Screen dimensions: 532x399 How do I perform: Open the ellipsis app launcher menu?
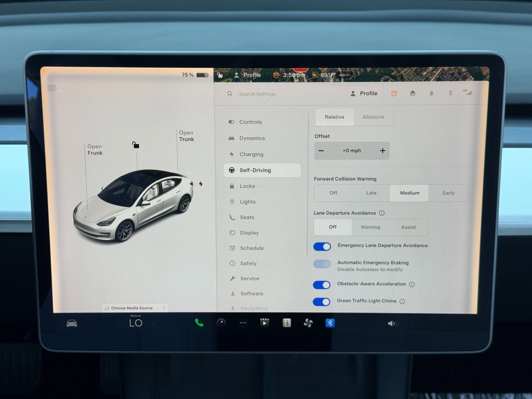[x=243, y=323]
